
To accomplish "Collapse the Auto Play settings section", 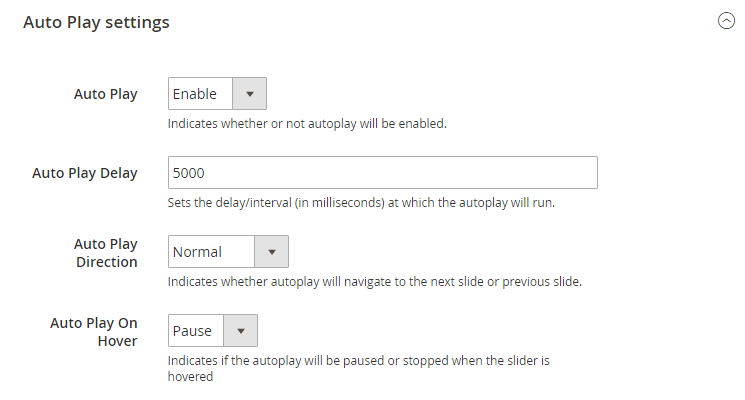I will (x=726, y=21).
